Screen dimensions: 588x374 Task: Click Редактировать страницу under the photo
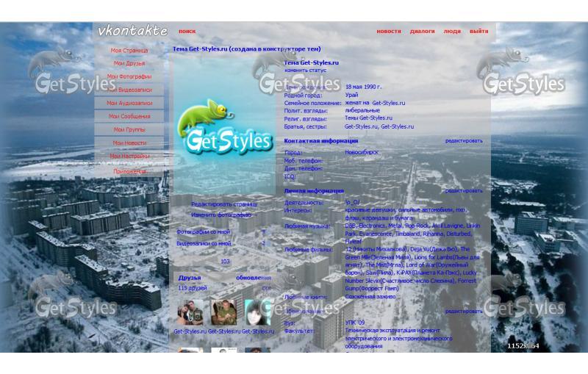pos(224,204)
